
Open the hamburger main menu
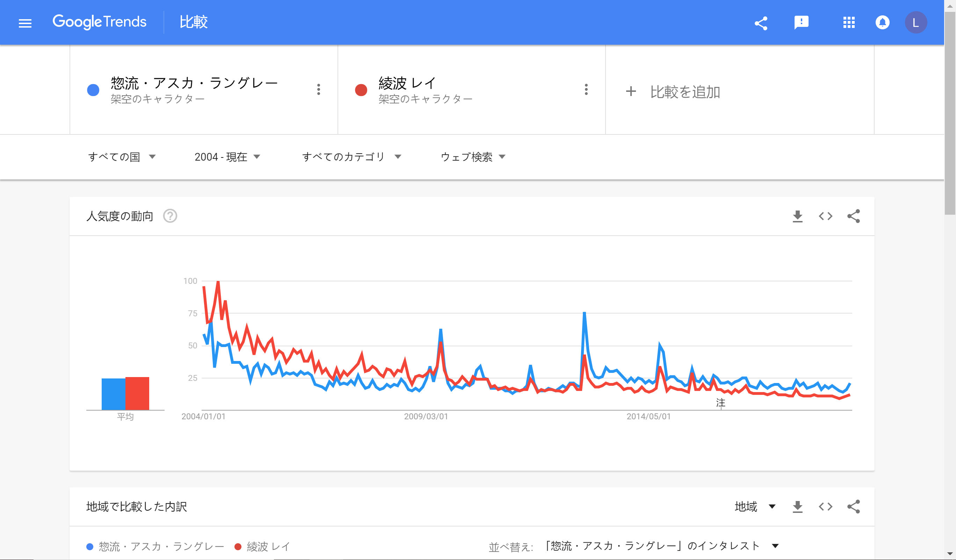[x=25, y=23]
